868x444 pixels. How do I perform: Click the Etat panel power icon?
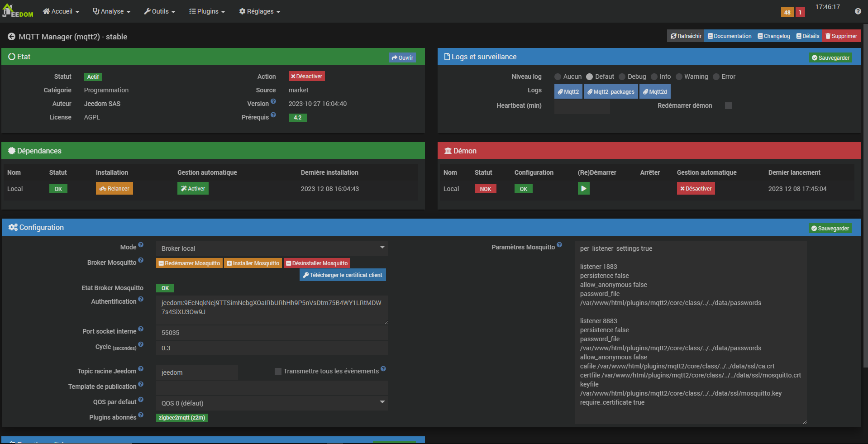[12, 57]
